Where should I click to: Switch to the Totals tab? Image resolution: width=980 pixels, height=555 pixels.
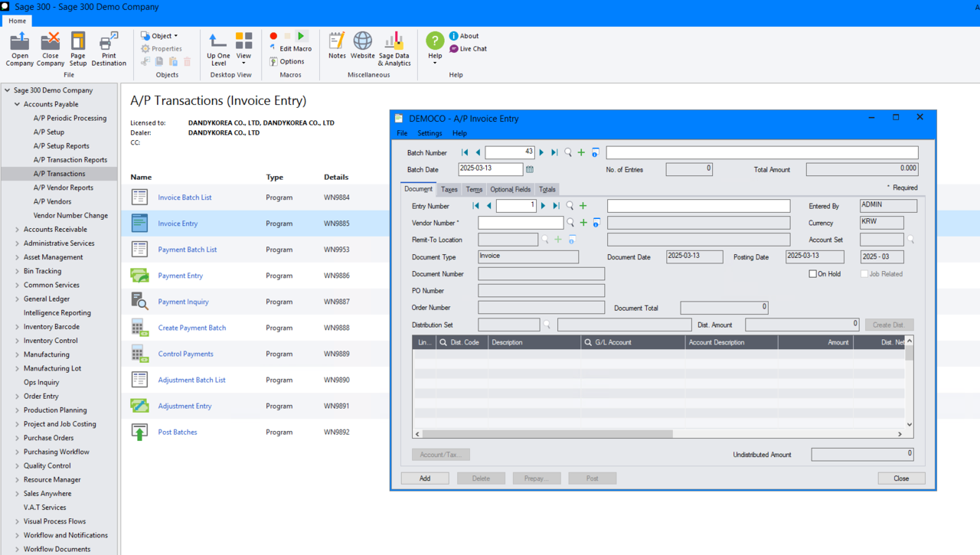[x=547, y=189]
